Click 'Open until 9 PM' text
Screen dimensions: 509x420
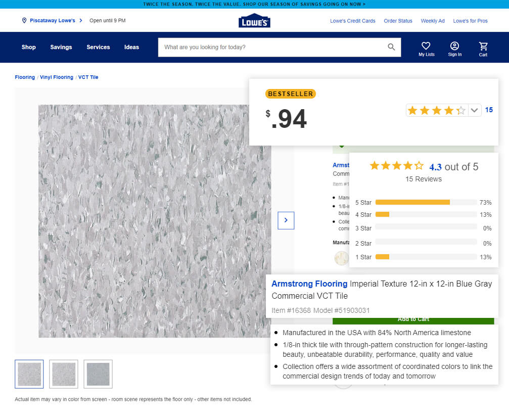(x=108, y=20)
